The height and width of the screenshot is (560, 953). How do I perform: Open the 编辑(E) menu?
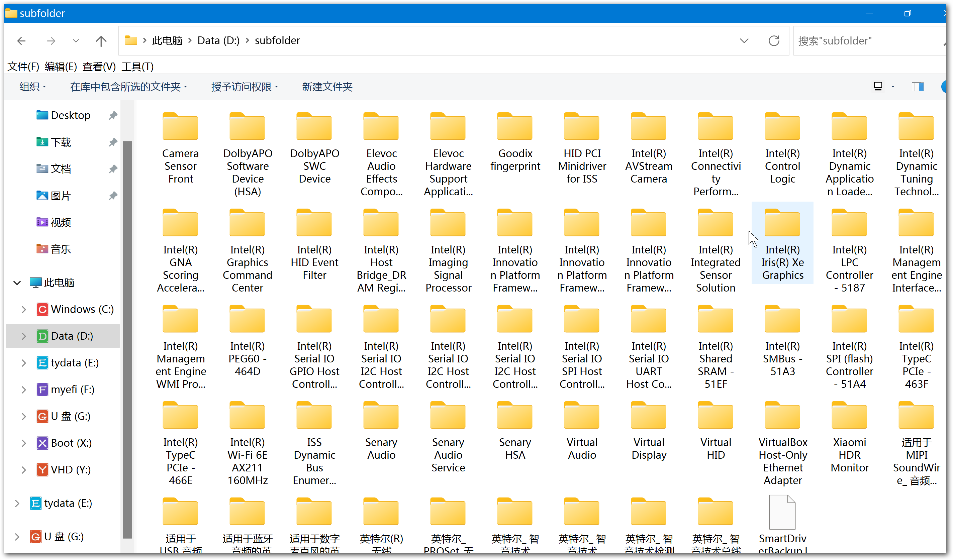[x=61, y=67]
